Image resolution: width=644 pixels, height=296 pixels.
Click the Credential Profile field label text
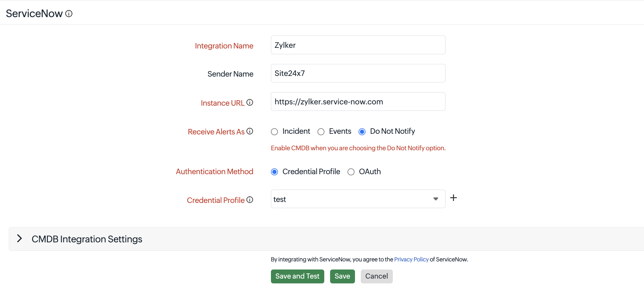pos(216,200)
